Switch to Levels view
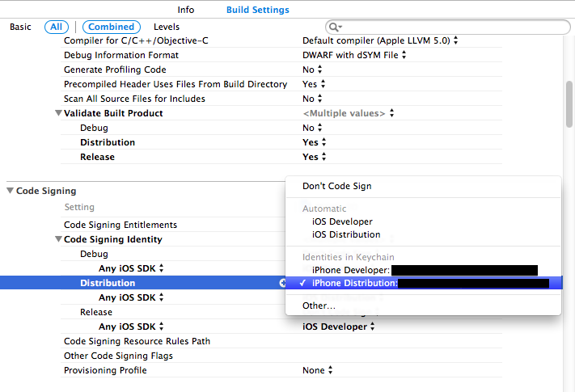 [x=167, y=27]
